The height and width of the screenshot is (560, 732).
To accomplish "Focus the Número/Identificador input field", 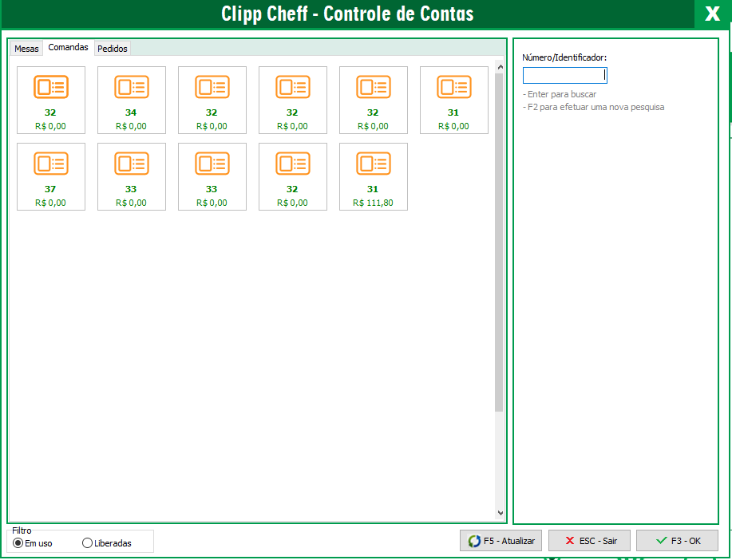I will coord(563,75).
